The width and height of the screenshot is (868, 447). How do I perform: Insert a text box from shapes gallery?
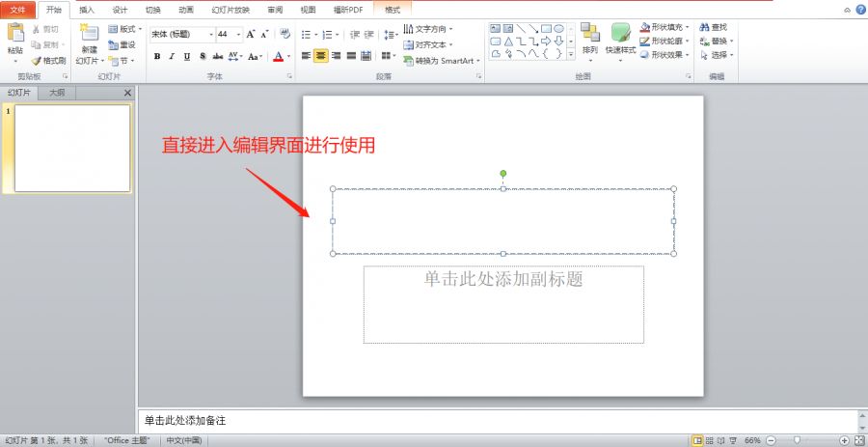point(496,29)
